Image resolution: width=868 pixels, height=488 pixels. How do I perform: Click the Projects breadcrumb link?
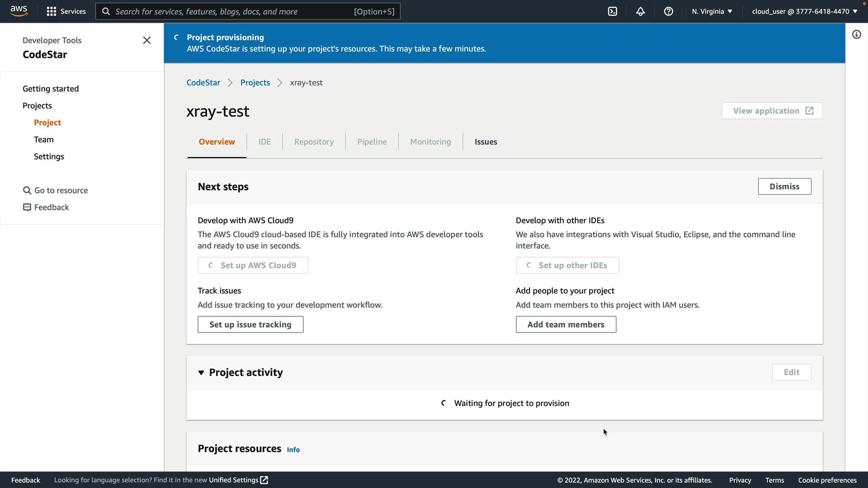255,83
